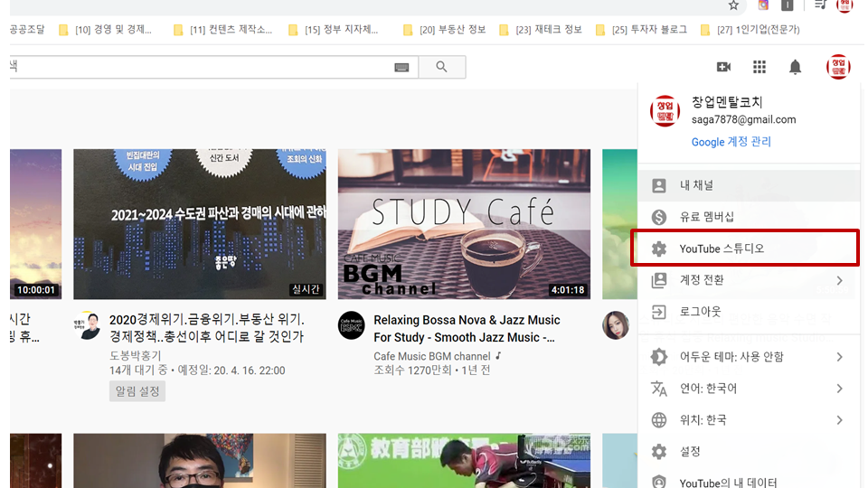Click the 내 채널 person icon
This screenshot has height=488, width=868.
pos(659,185)
